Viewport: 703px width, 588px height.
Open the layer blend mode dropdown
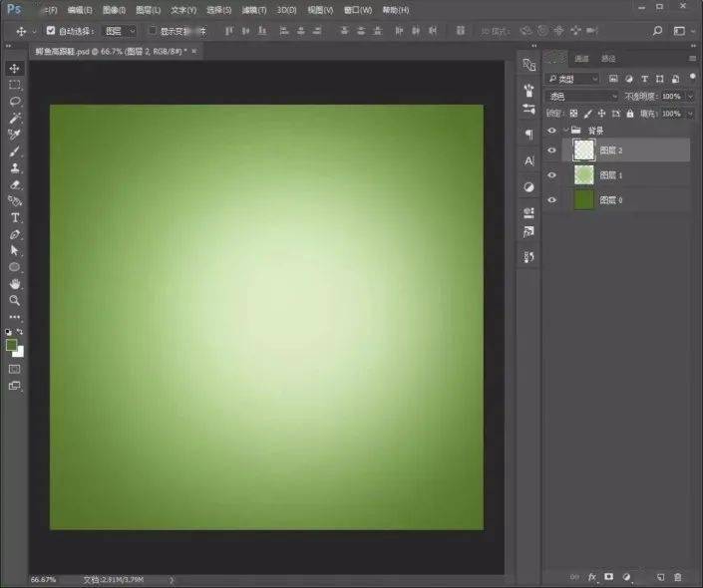pyautogui.click(x=582, y=97)
